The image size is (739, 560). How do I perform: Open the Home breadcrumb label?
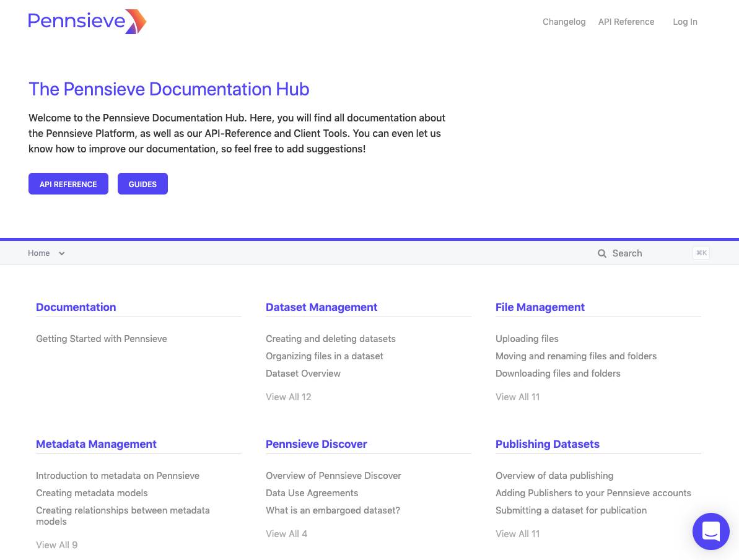click(x=38, y=253)
